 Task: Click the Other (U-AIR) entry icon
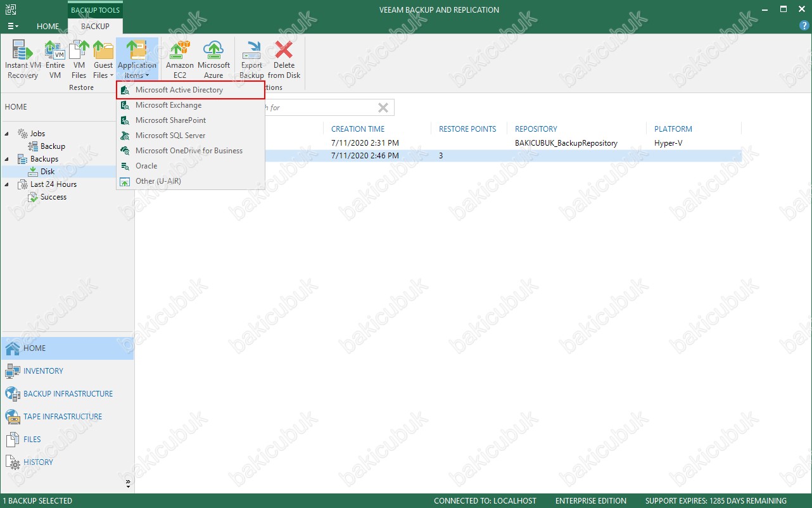coord(125,181)
